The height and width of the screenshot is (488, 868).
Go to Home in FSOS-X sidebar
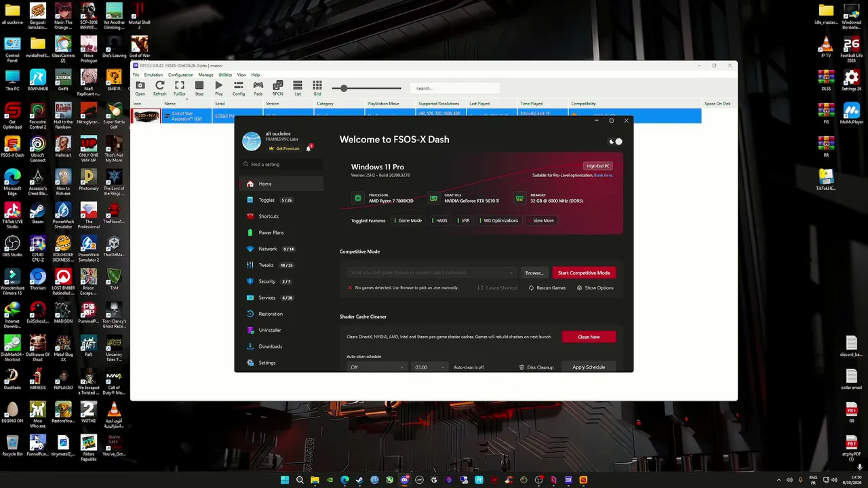coord(281,184)
